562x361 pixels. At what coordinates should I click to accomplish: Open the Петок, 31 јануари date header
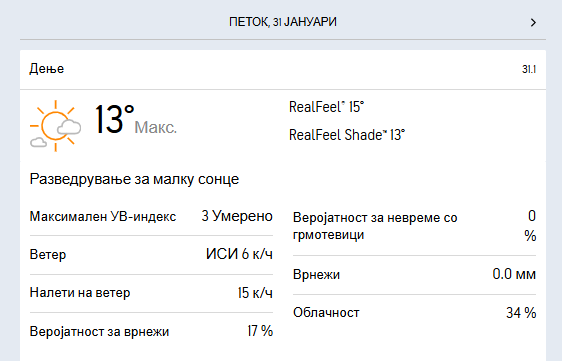[x=283, y=22]
